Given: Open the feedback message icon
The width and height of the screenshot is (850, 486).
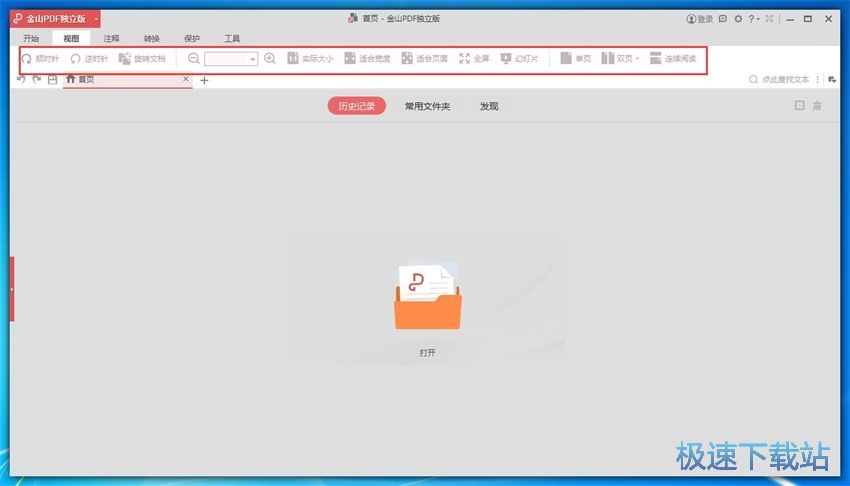Looking at the screenshot, I should click(723, 18).
